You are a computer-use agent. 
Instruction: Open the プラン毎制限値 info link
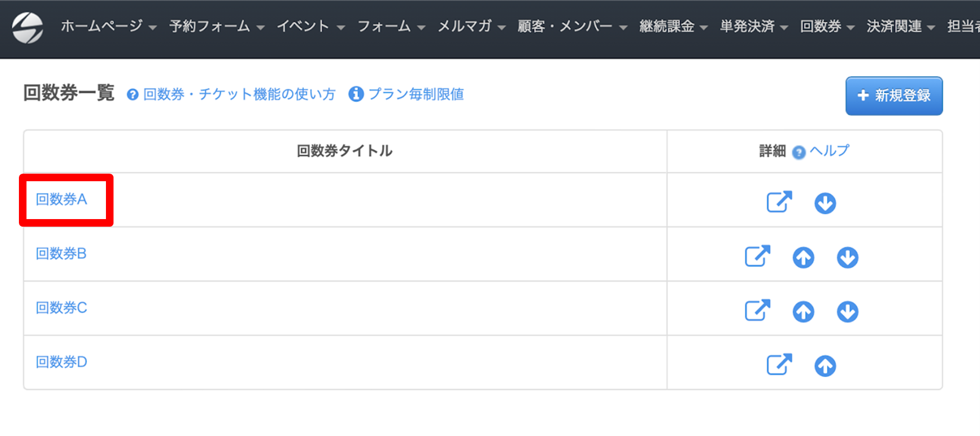click(406, 94)
